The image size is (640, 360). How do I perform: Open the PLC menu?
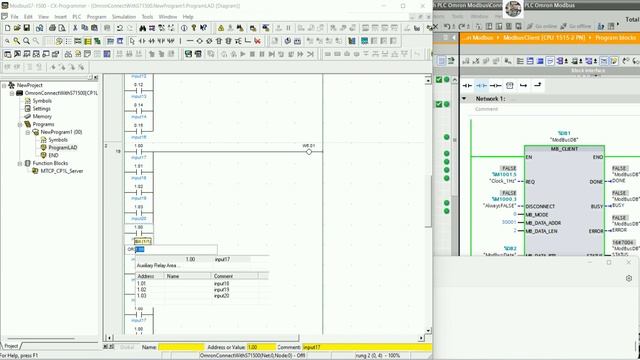pyautogui.click(x=76, y=17)
